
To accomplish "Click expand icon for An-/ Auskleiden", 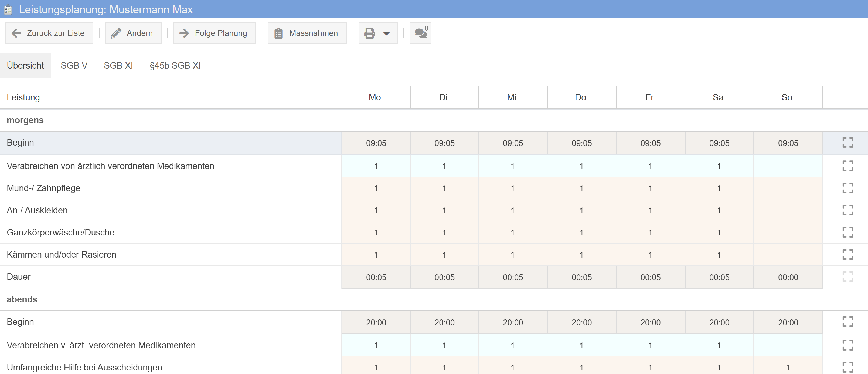I will tap(847, 210).
